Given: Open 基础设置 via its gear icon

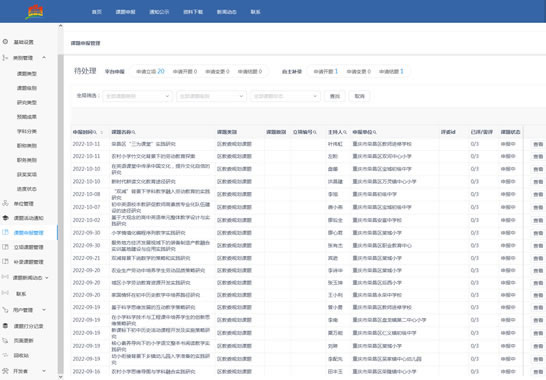Looking at the screenshot, I should click(5, 41).
